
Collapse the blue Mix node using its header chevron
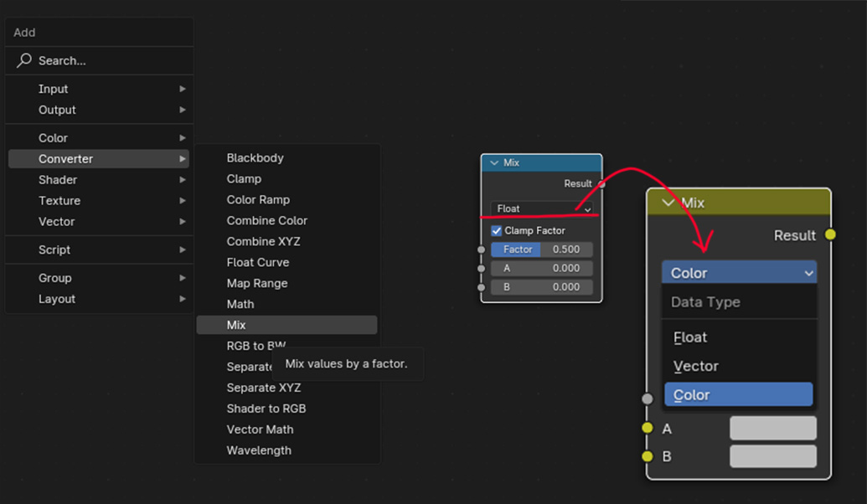point(495,162)
